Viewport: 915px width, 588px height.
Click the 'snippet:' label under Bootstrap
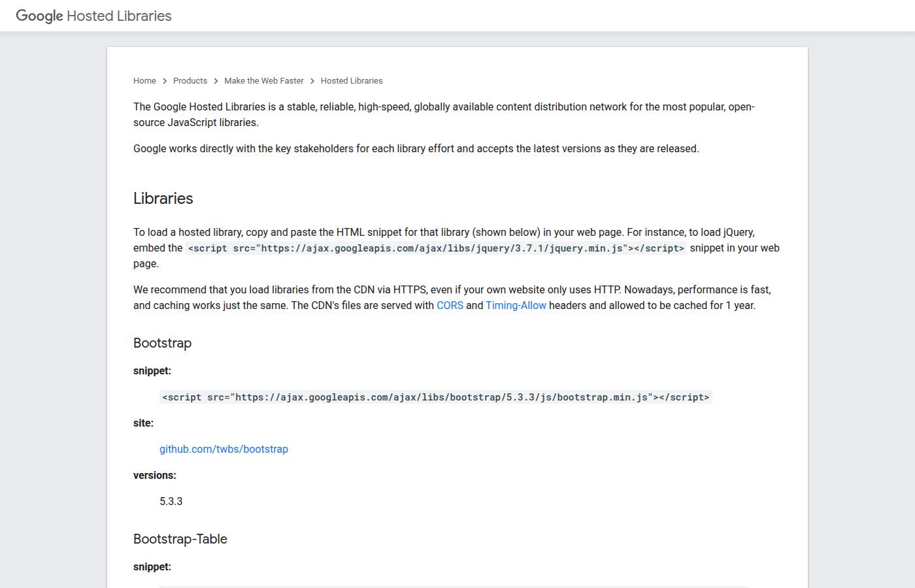[152, 370]
